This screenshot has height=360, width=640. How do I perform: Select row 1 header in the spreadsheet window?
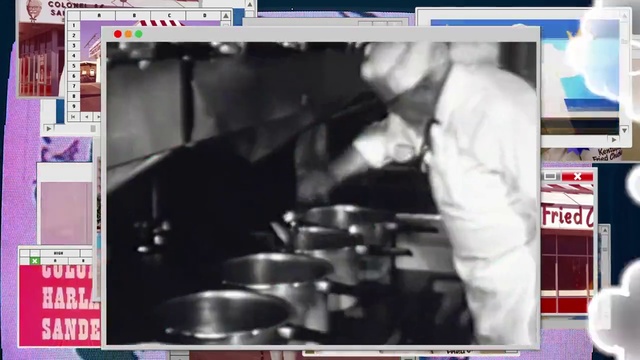tap(74, 25)
